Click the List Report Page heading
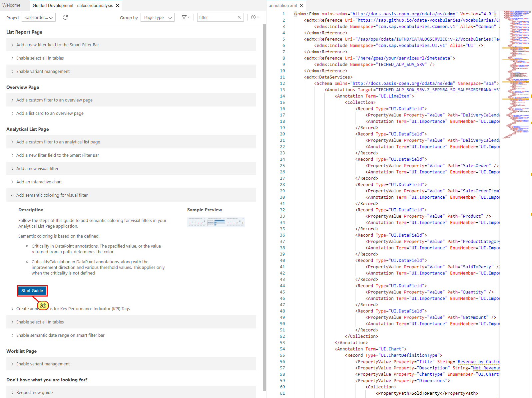The height and width of the screenshot is (398, 532). pos(24,32)
